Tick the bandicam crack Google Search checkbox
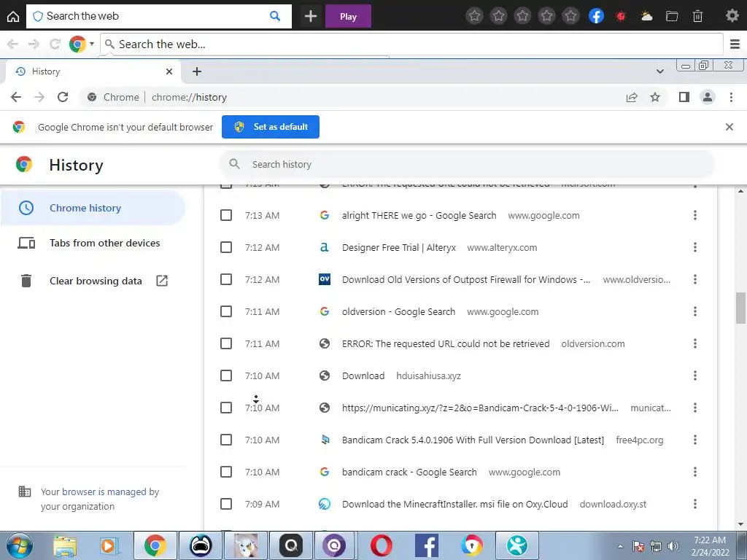Viewport: 747px width, 560px height. click(x=226, y=472)
